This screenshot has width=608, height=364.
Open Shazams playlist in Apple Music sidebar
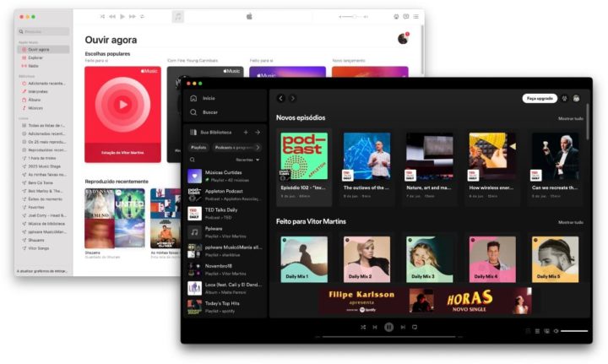(43, 240)
